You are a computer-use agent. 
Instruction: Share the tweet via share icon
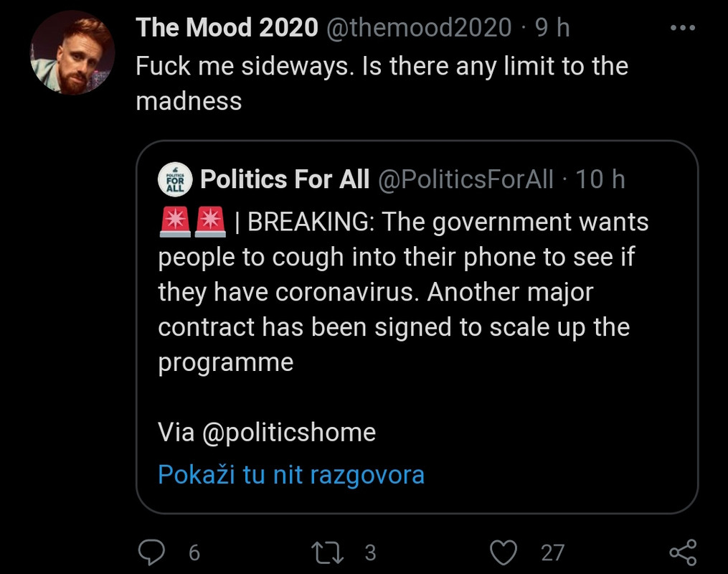point(683,552)
